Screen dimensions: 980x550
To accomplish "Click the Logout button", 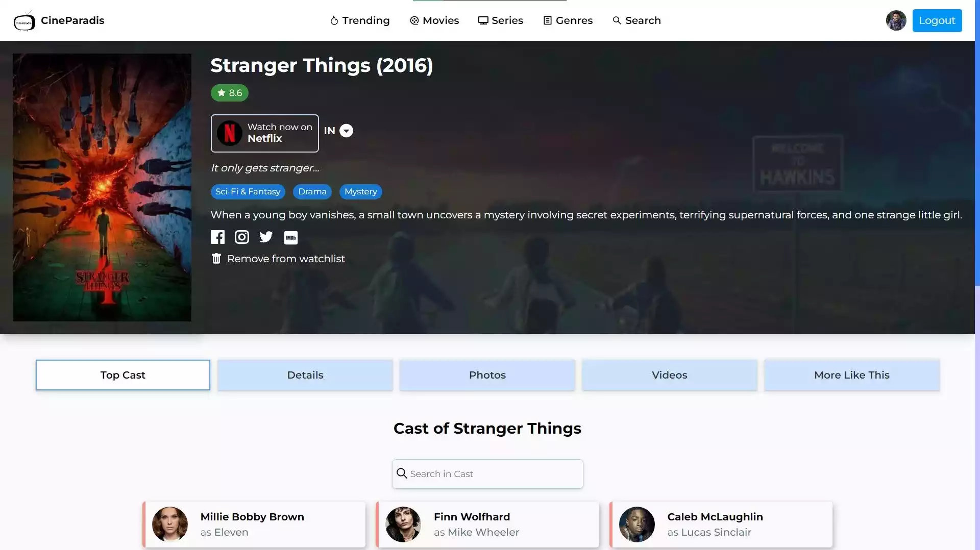I will point(937,20).
